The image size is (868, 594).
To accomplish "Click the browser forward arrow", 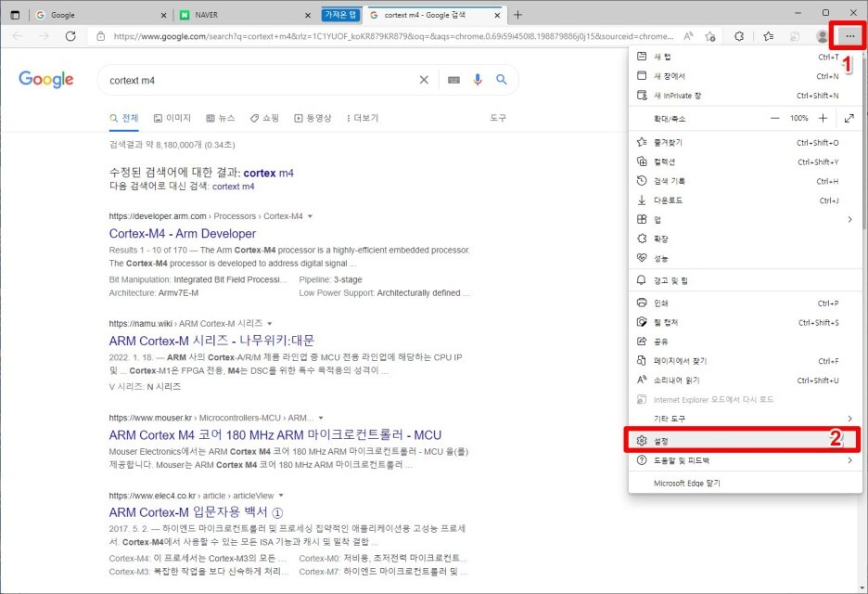I will (45, 36).
